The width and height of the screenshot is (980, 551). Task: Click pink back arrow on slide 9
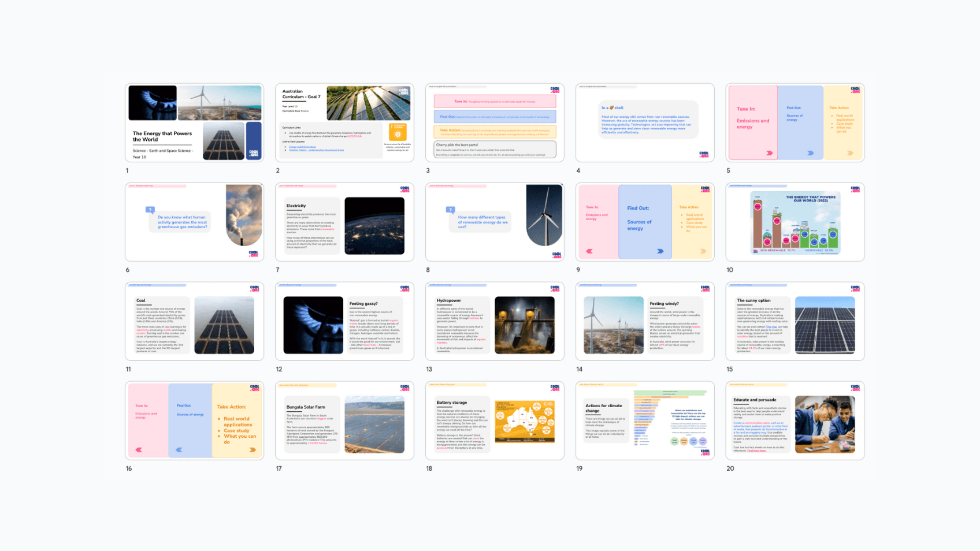point(589,251)
